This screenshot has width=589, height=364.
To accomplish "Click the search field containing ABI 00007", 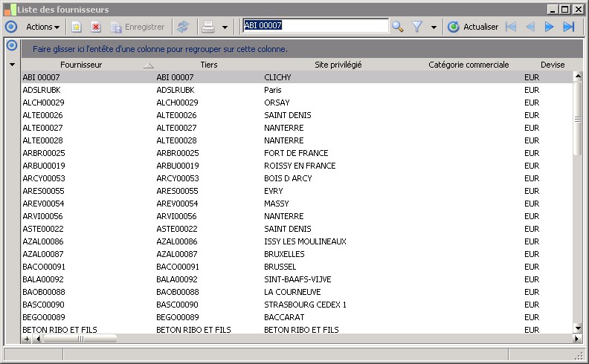I will click(x=315, y=25).
